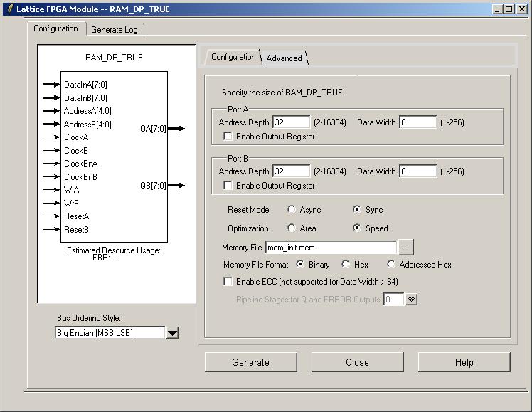This screenshot has height=412, width=532.
Task: Open the Generate Log tab
Action: 115,30
